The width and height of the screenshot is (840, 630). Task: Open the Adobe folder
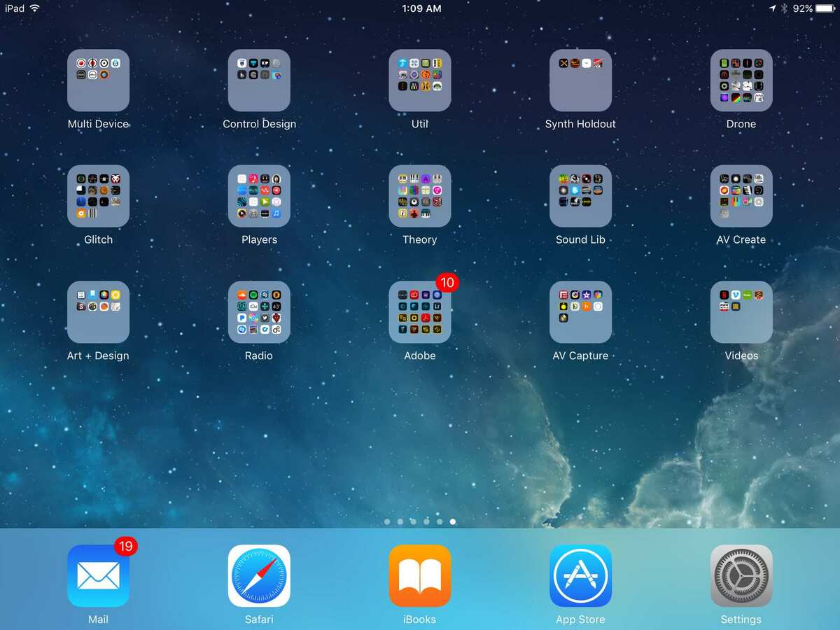(420, 312)
